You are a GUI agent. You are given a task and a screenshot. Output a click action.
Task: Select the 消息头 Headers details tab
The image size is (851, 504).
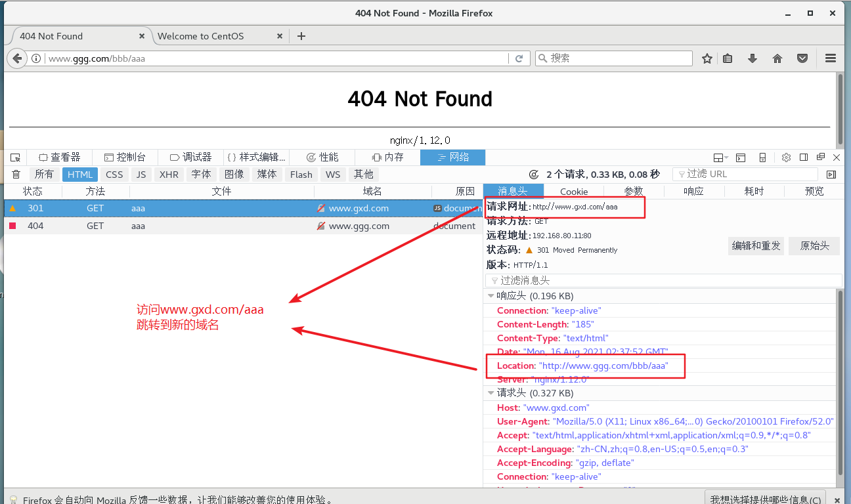pyautogui.click(x=513, y=192)
